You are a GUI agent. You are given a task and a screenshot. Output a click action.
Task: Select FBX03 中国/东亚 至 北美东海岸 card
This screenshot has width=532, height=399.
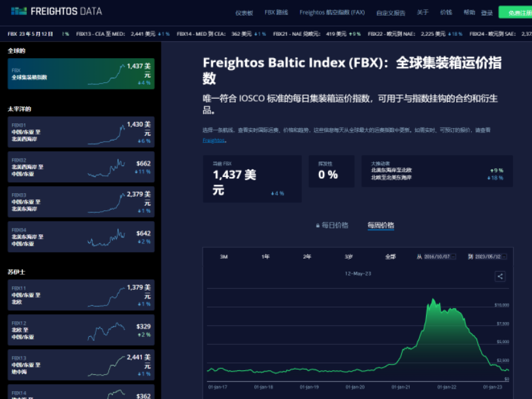[x=81, y=202]
